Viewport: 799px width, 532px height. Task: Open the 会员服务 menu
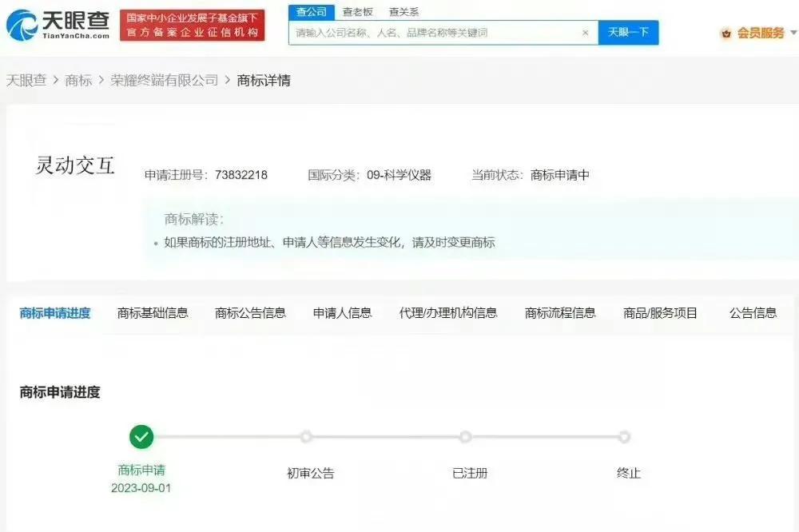761,33
